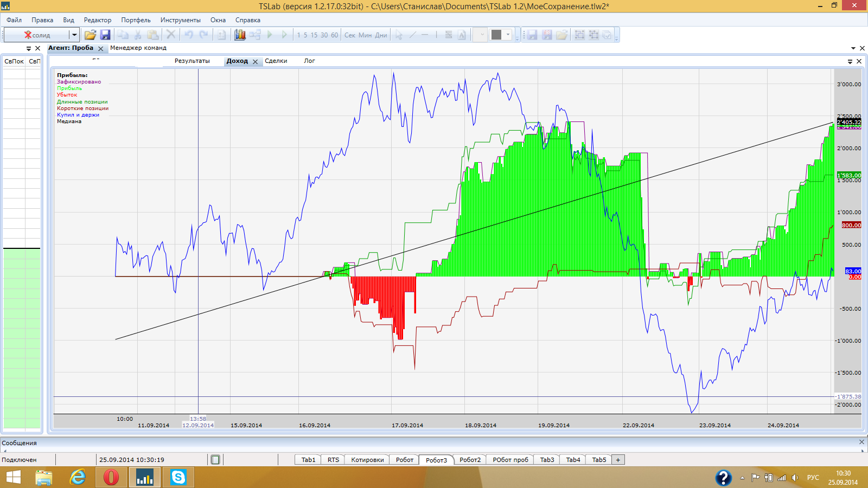Open the document tabs list arrow

click(853, 48)
